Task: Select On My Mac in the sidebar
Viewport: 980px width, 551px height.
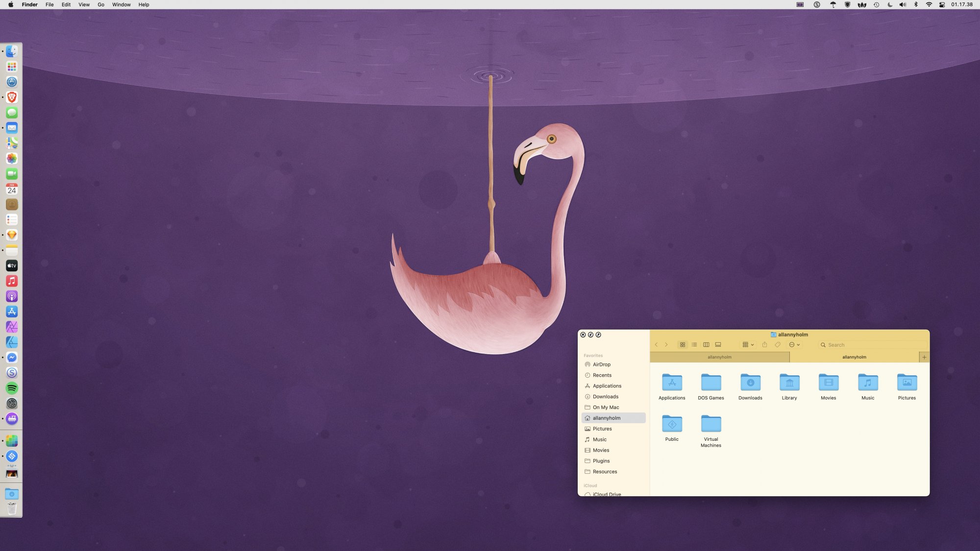Action: click(x=613, y=407)
